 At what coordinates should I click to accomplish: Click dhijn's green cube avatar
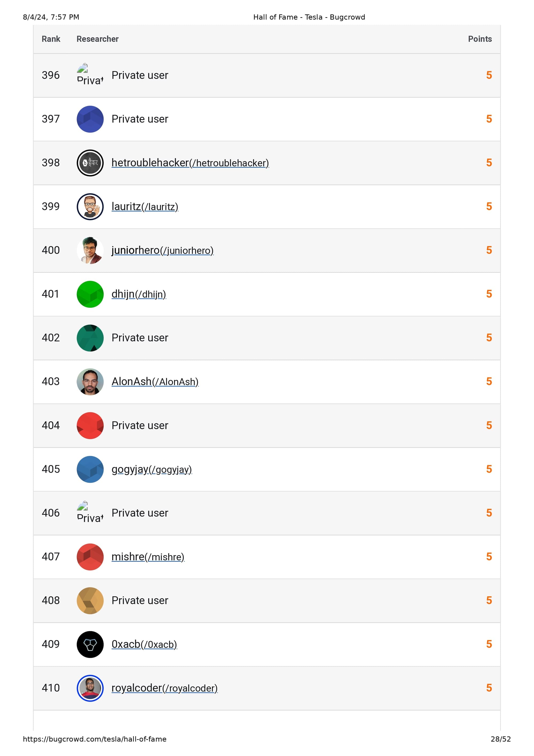point(90,294)
